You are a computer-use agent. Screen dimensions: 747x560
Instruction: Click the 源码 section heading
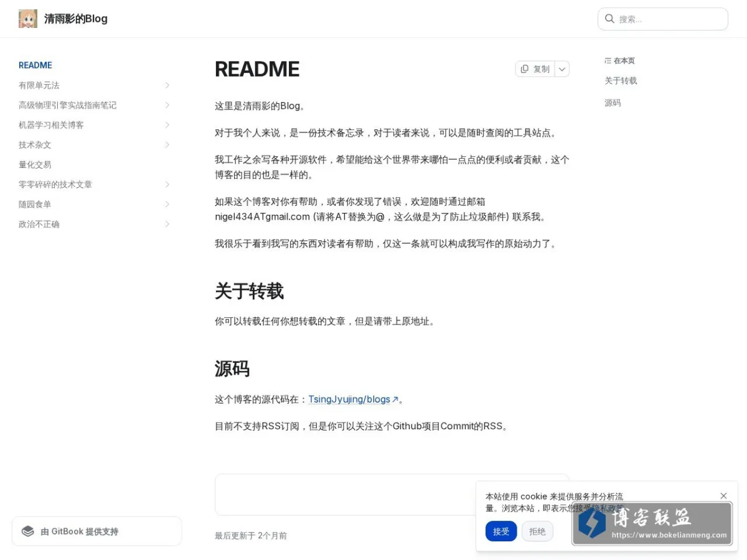(232, 369)
